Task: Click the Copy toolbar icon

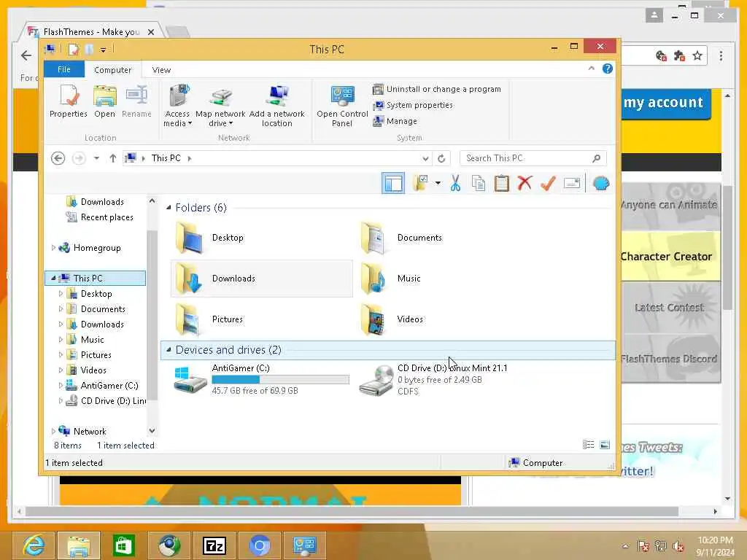Action: [479, 183]
